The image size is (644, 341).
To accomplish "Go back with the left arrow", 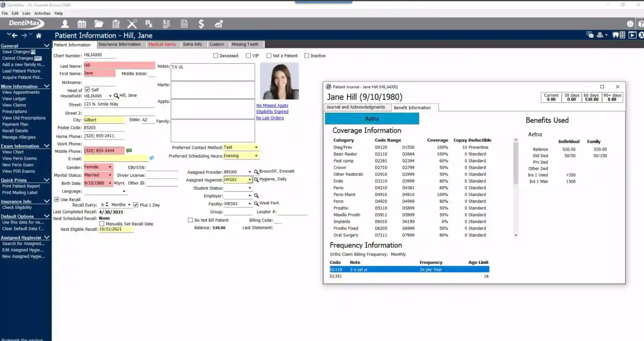I will pos(15,36).
